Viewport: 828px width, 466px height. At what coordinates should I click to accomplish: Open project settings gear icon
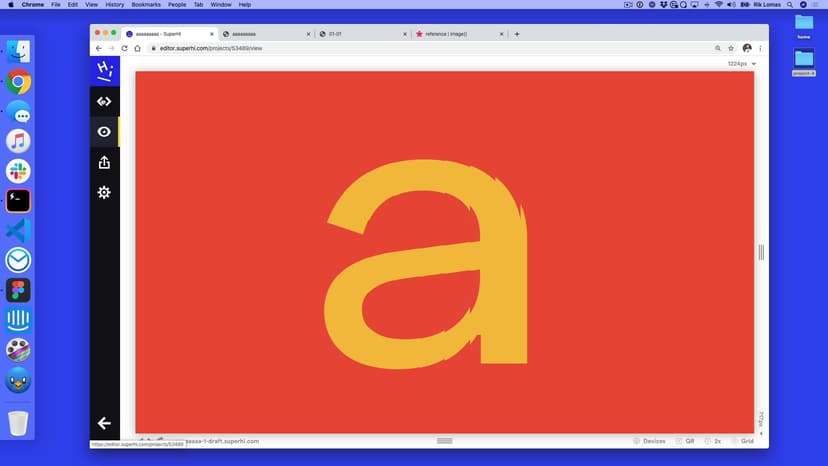(104, 192)
